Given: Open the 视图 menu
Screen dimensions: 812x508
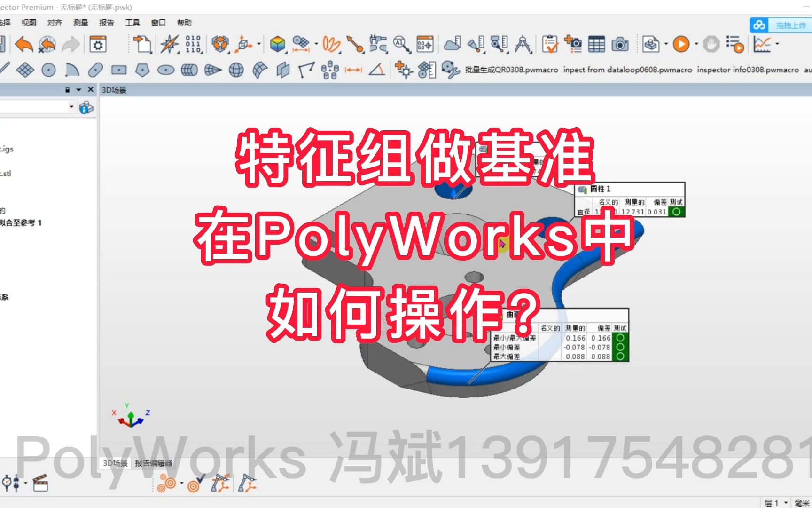Looking at the screenshot, I should [x=29, y=23].
